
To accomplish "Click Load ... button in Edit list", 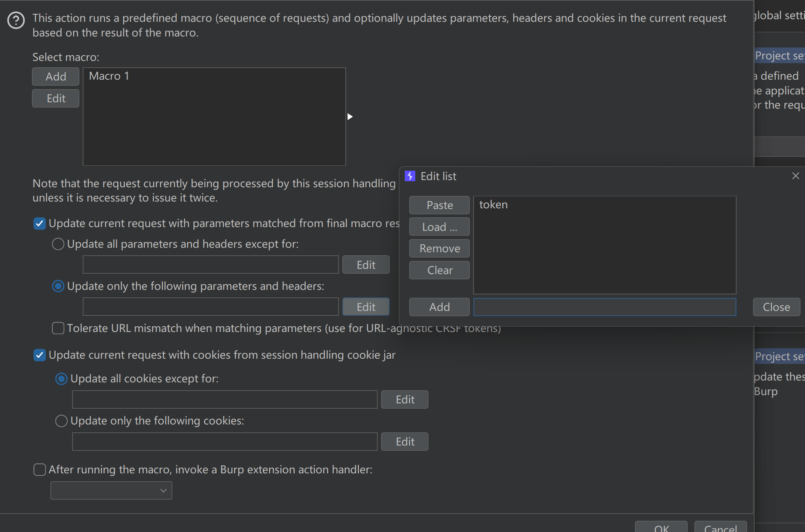I will (x=439, y=227).
